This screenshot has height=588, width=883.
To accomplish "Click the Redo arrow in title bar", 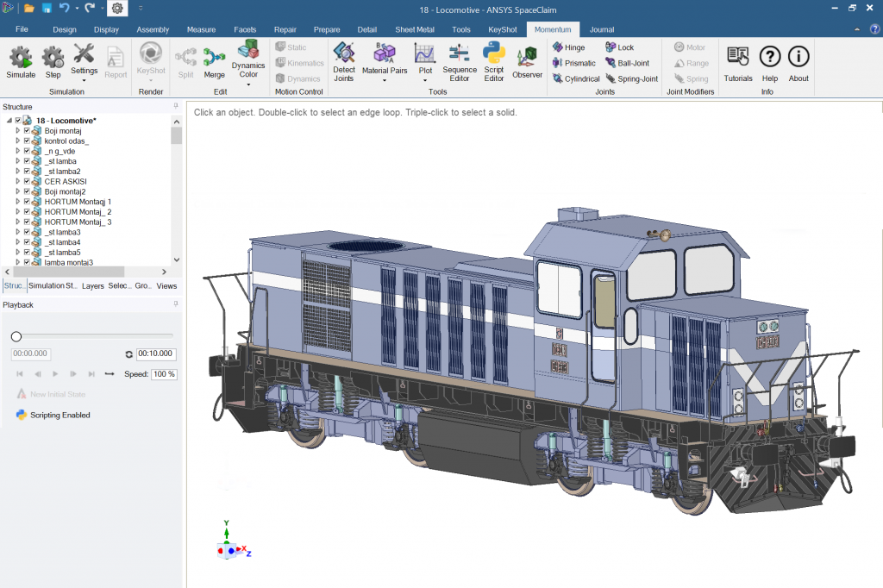I will (x=90, y=8).
